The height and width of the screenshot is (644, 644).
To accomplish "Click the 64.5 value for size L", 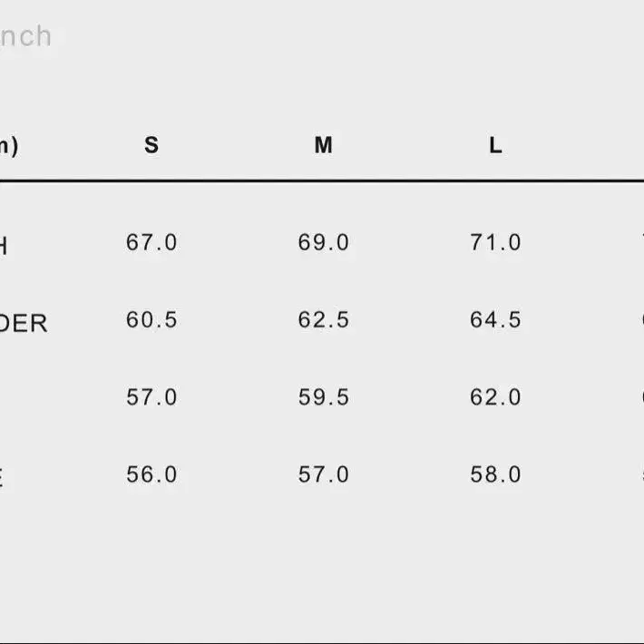I will [x=496, y=319].
